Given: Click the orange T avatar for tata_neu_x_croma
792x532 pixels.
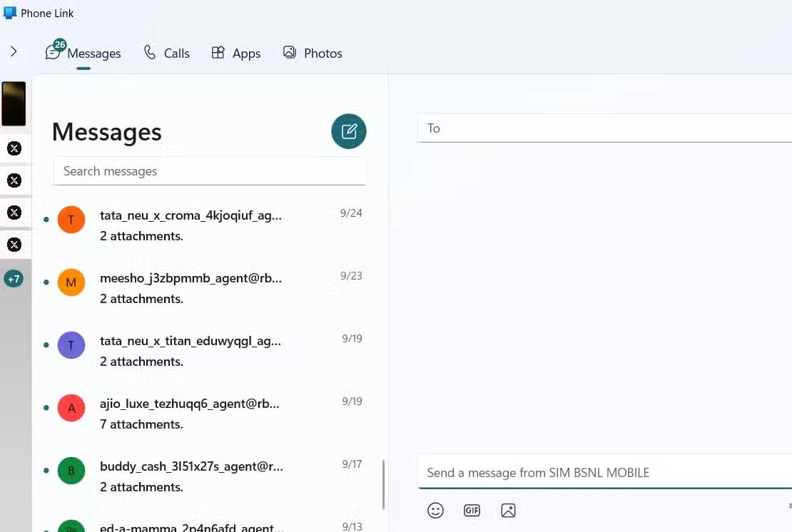Looking at the screenshot, I should pyautogui.click(x=71, y=220).
